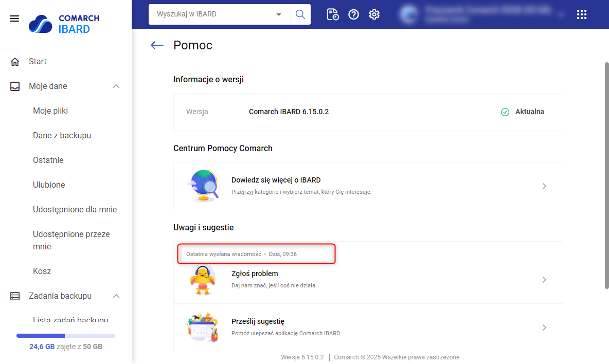This screenshot has height=364, width=609.
Task: Click the storage usage progress bar
Action: tap(66, 336)
